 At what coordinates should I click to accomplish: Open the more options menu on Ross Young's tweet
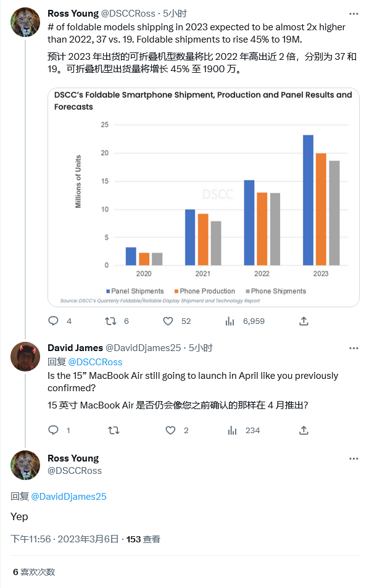tap(354, 13)
